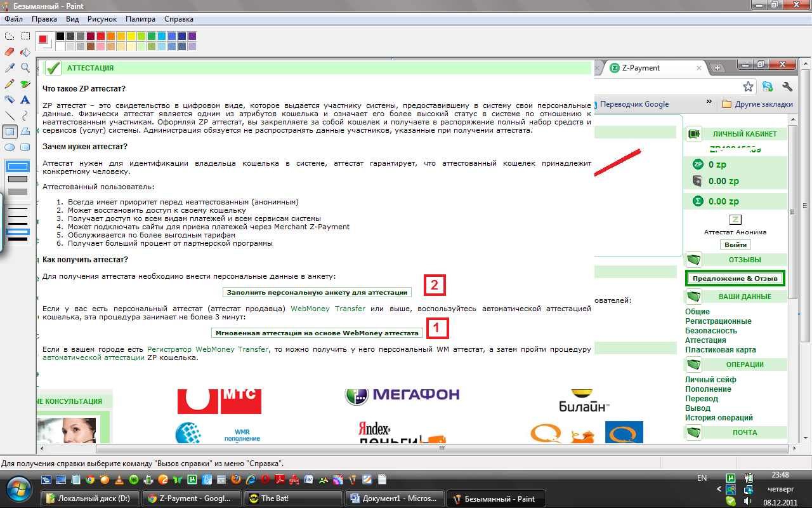Select the rectangular Select tool
This screenshot has width=812, height=508.
(25, 36)
